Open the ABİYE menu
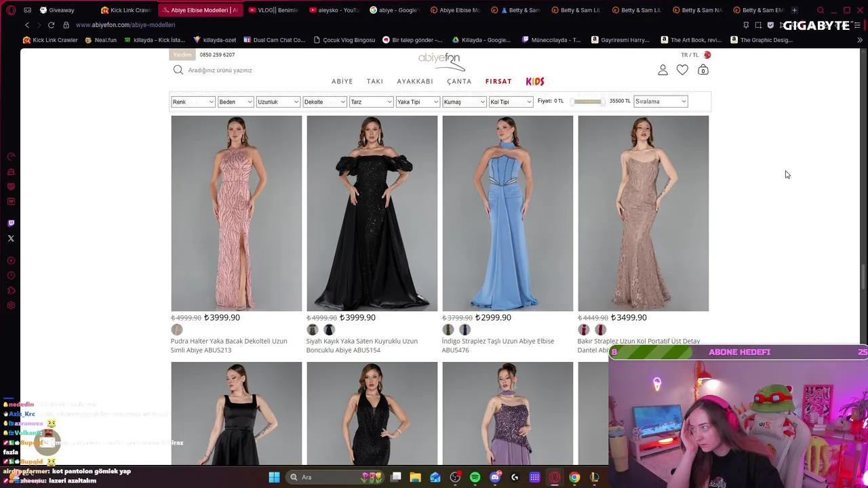The height and width of the screenshot is (488, 868). 342,81
